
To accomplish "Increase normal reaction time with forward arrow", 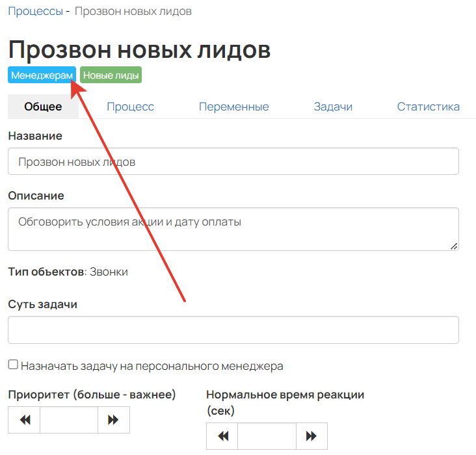I will (x=311, y=436).
